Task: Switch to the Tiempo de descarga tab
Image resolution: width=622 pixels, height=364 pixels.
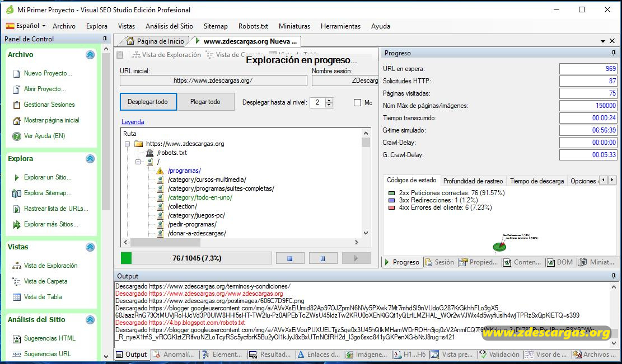Action: click(x=537, y=181)
